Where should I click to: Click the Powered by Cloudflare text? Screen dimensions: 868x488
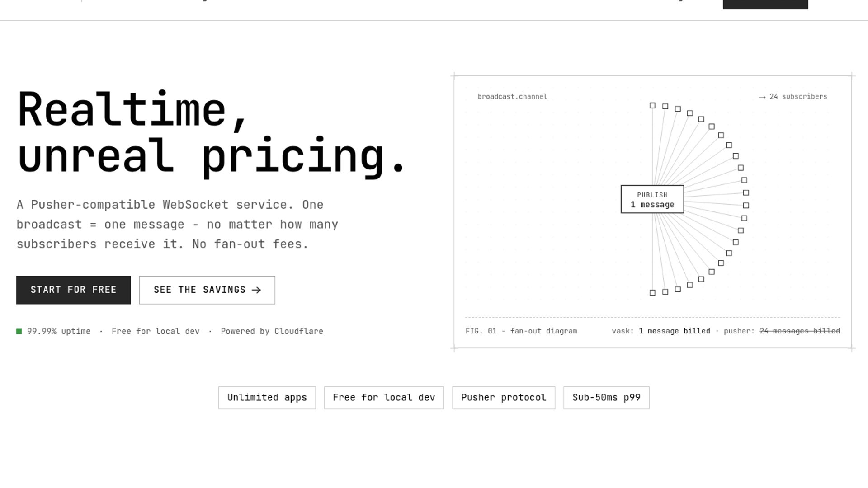(272, 331)
